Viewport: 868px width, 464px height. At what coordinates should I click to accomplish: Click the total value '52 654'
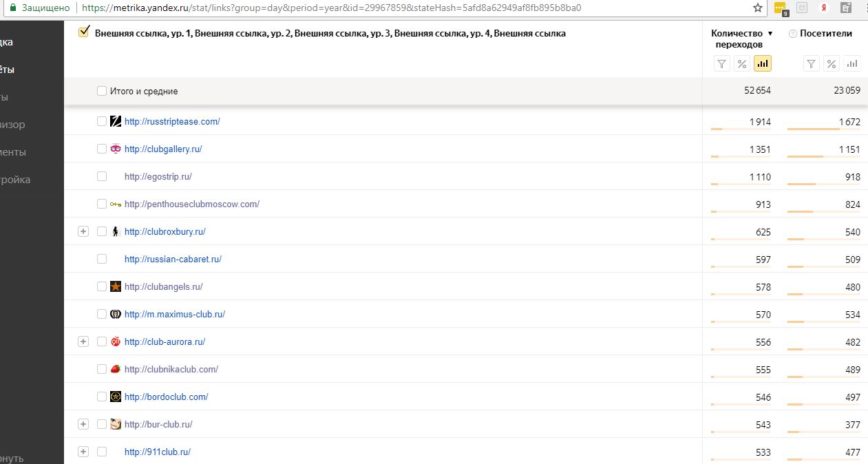click(x=757, y=91)
